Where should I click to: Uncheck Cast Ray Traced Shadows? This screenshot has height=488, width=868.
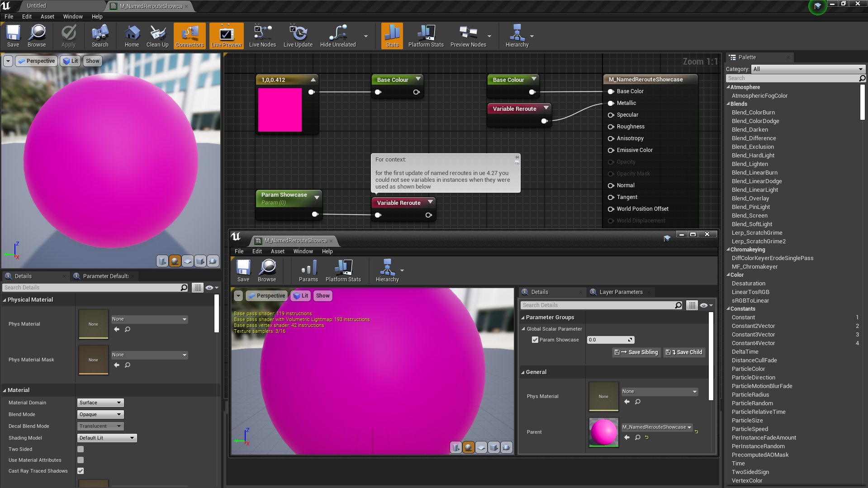point(81,471)
